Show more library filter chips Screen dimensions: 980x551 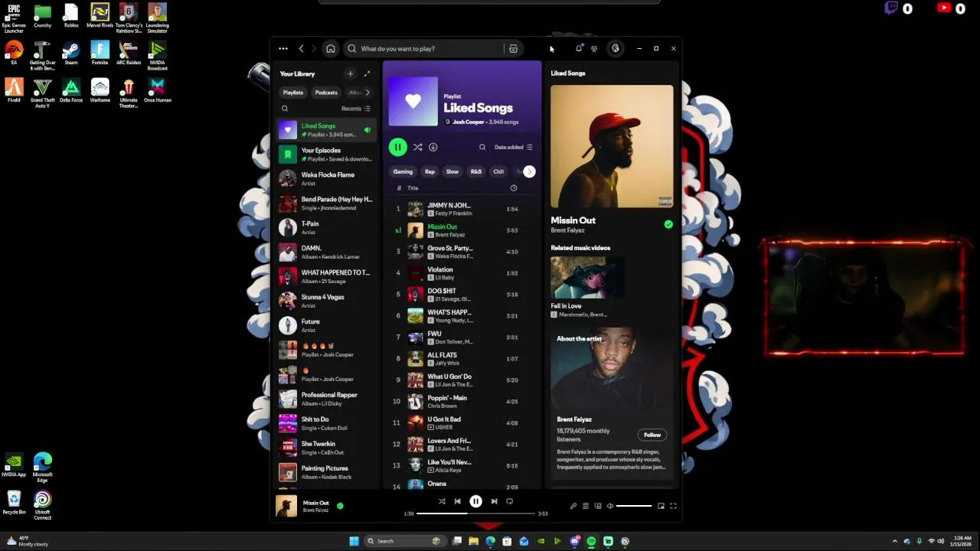tap(367, 93)
